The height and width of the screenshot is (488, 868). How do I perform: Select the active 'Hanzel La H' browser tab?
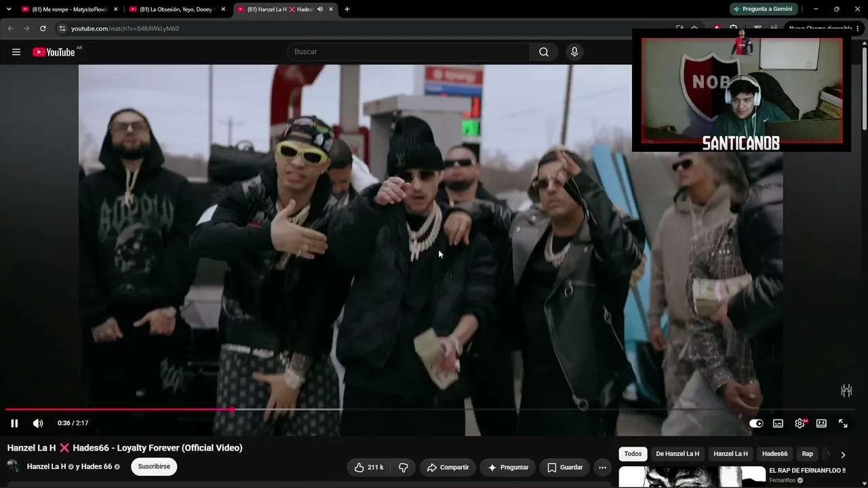click(278, 9)
